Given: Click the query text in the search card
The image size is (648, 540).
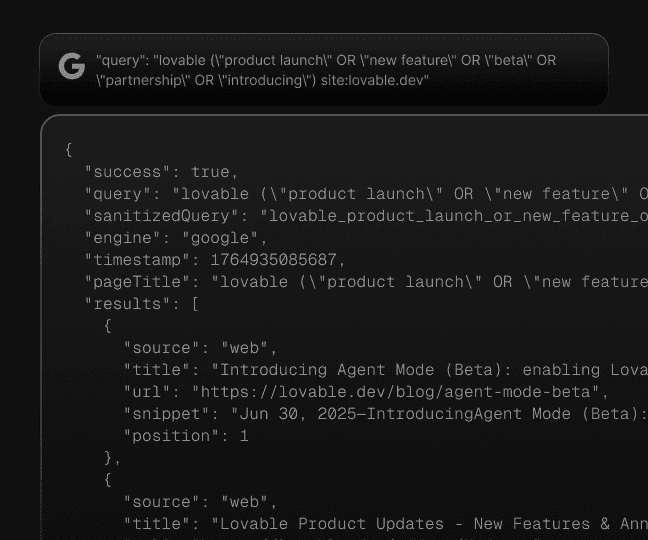Looking at the screenshot, I should pyautogui.click(x=326, y=70).
